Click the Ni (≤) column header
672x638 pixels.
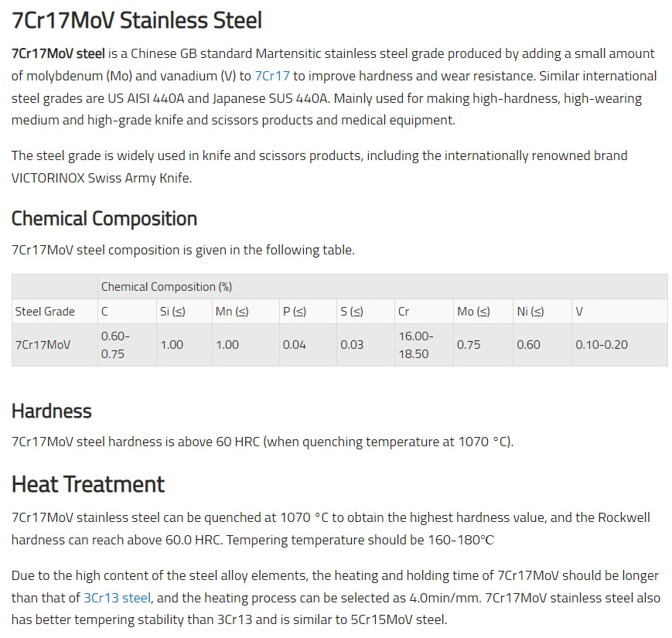click(542, 312)
